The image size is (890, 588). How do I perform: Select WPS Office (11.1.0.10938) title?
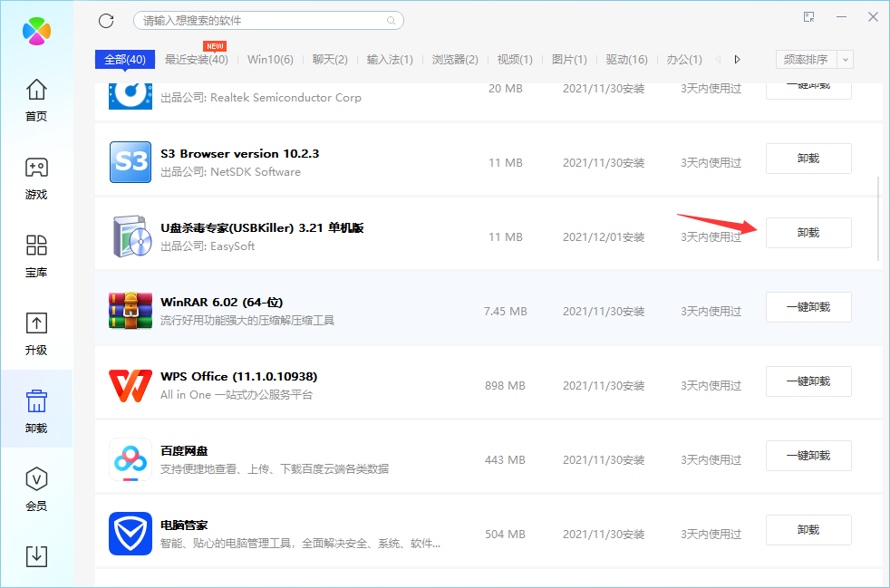pos(239,377)
